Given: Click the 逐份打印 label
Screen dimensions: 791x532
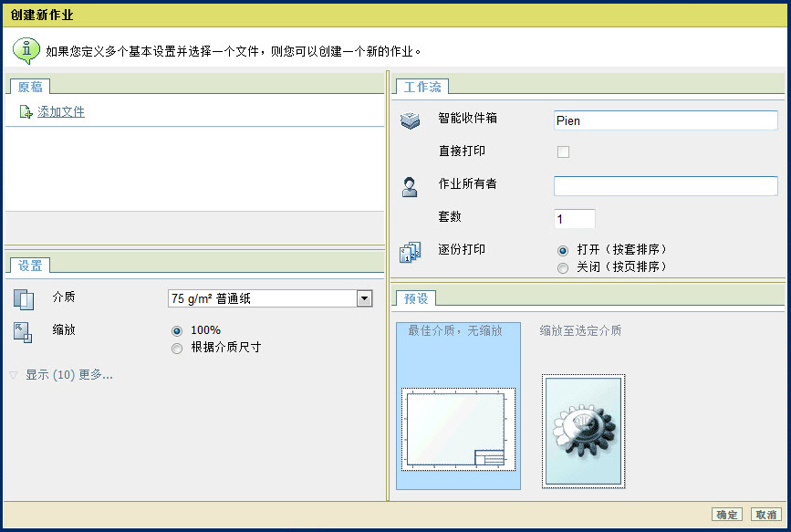Looking at the screenshot, I should (462, 249).
